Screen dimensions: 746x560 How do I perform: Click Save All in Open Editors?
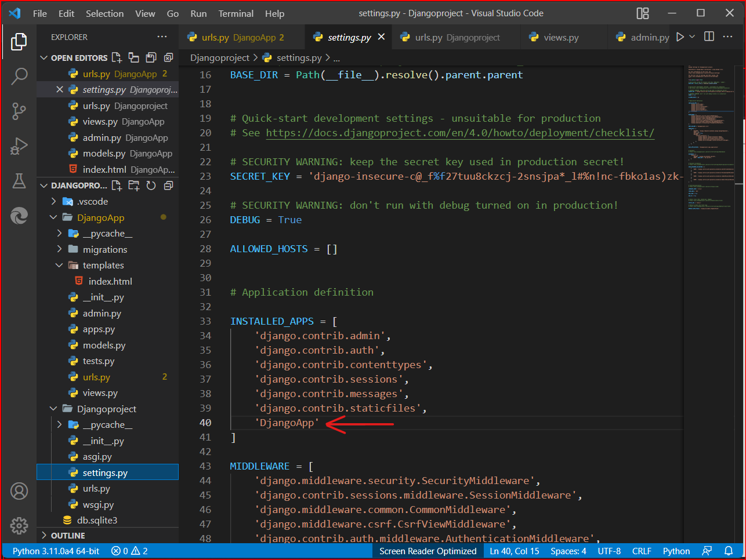coord(151,57)
